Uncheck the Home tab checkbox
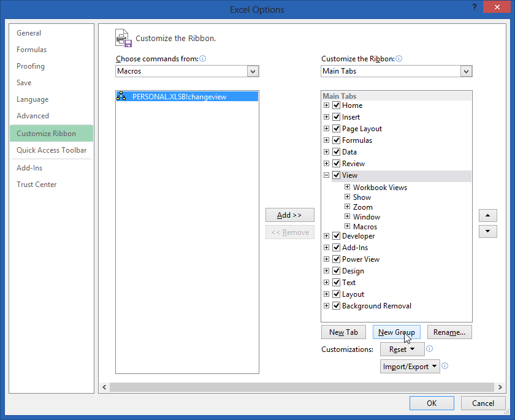 pyautogui.click(x=336, y=105)
